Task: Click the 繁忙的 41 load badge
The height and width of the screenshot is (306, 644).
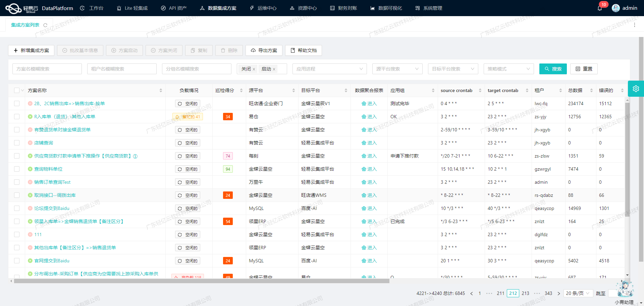Action: pos(187,117)
